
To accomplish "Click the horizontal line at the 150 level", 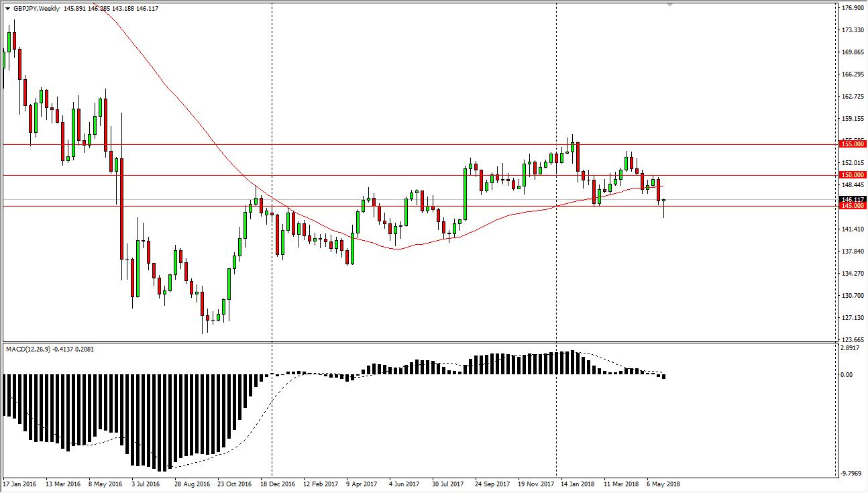I will coord(402,176).
